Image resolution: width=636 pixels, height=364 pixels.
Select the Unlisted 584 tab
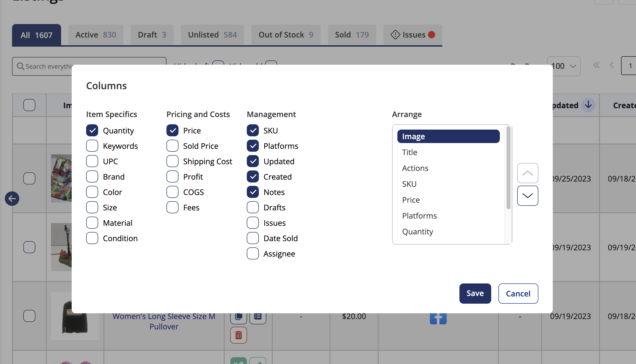tap(212, 34)
